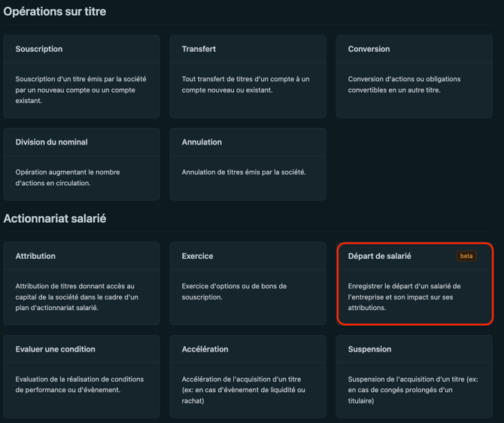Viewport: 504px width, 423px height.
Task: Choose the Division du nominal card
Action: coord(82,164)
